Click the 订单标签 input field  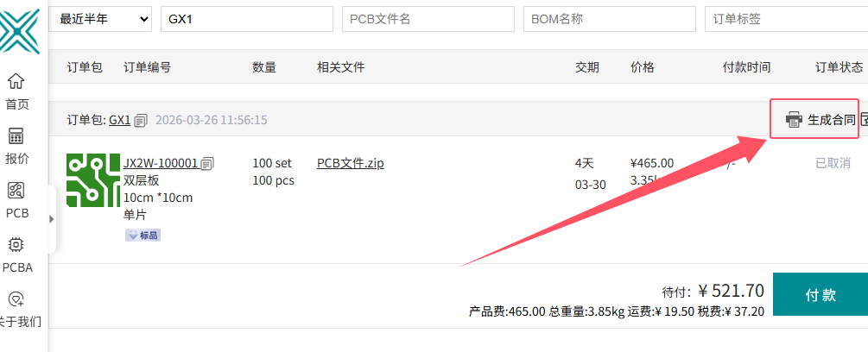click(786, 19)
